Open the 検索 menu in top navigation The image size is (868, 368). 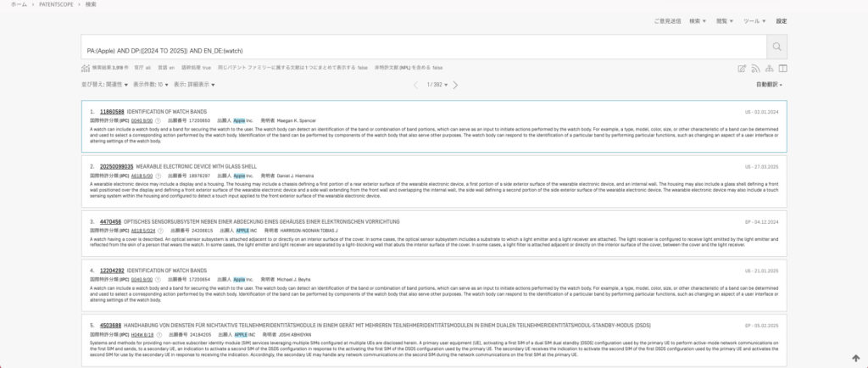(698, 20)
